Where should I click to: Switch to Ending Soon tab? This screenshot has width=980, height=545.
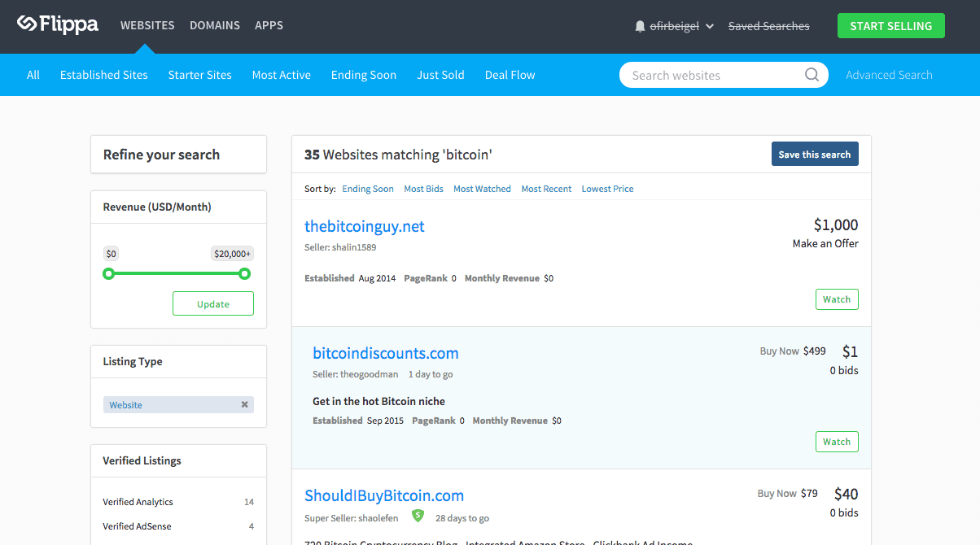(364, 75)
